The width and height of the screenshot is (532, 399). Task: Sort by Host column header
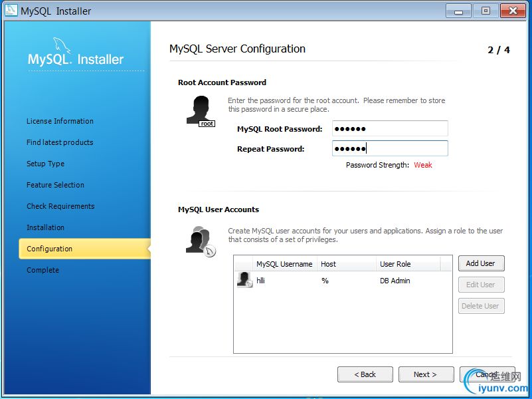click(347, 264)
